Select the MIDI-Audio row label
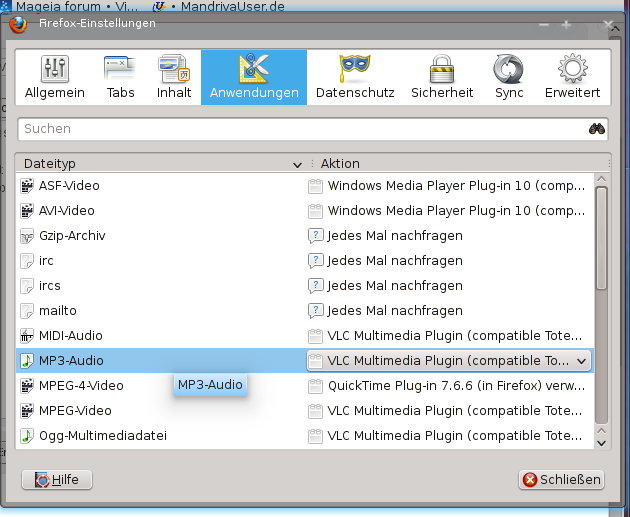Viewport: 630px width, 517px height. 71,336
